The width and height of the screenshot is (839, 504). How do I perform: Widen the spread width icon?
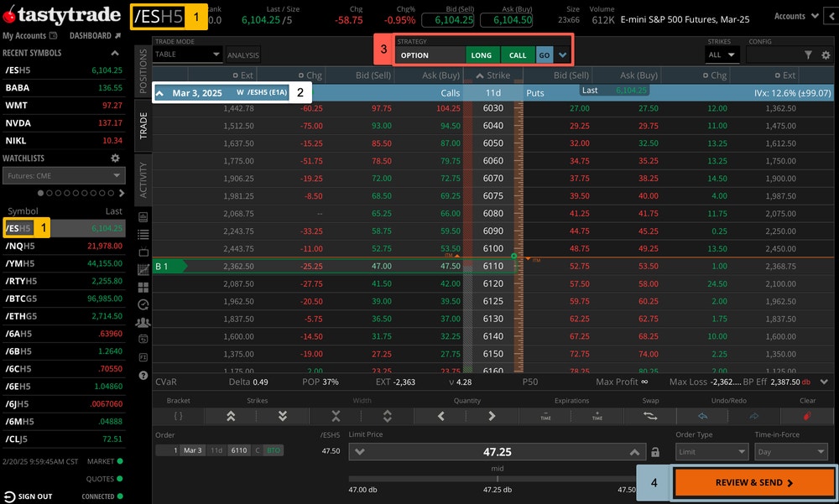point(388,416)
